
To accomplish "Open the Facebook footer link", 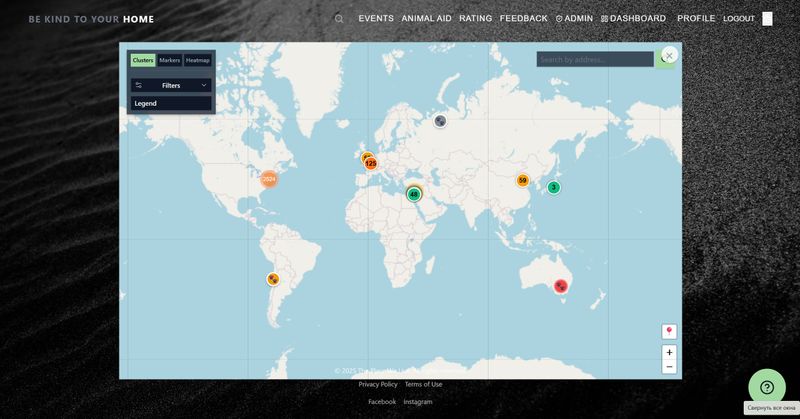I will [382, 402].
